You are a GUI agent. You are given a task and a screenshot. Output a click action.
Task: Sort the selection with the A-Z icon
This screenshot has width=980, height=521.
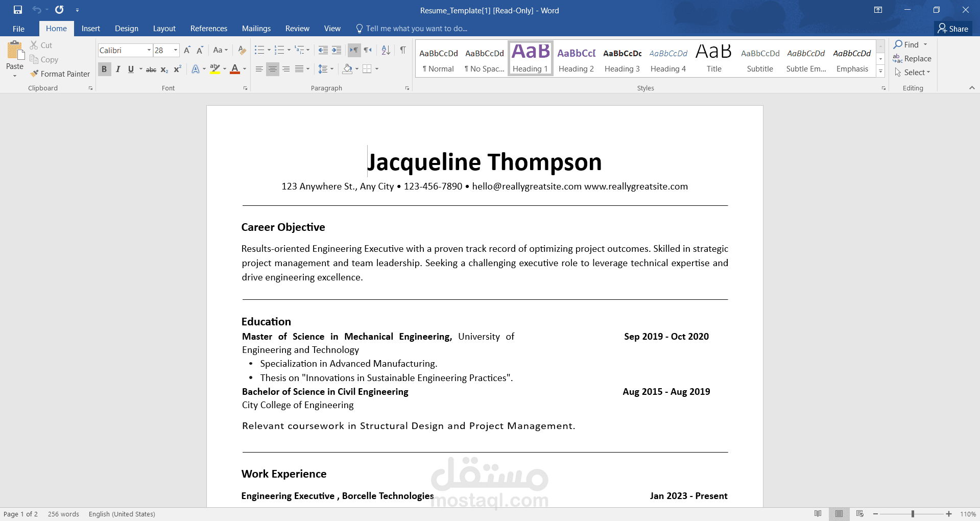[386, 50]
